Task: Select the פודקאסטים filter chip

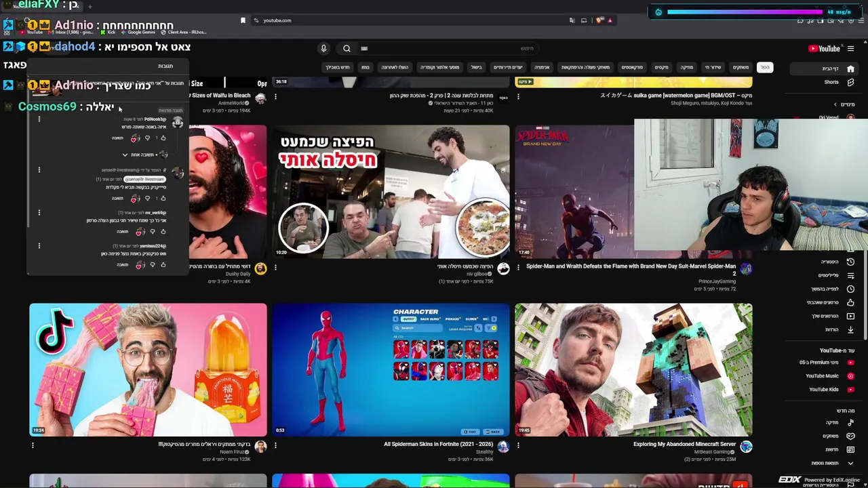Action: (x=632, y=67)
